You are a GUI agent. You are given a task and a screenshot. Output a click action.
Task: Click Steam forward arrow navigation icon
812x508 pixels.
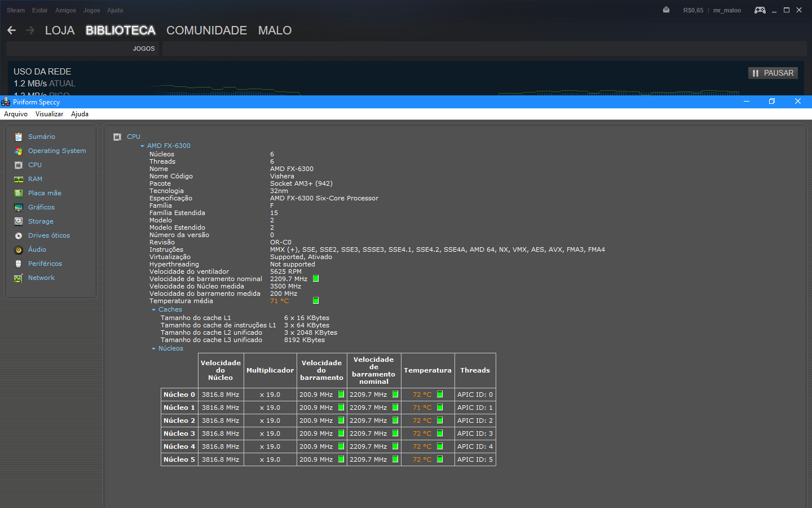click(30, 30)
